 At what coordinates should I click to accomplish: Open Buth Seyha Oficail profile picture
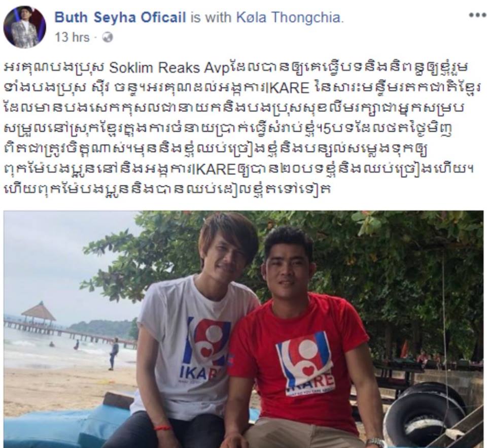point(24,27)
